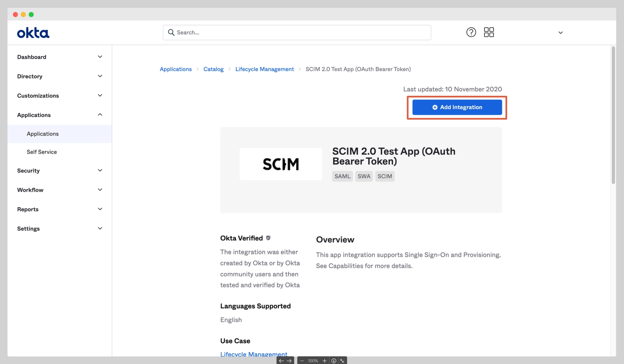The height and width of the screenshot is (364, 624).
Task: Click the Add Integration button
Action: click(x=457, y=107)
